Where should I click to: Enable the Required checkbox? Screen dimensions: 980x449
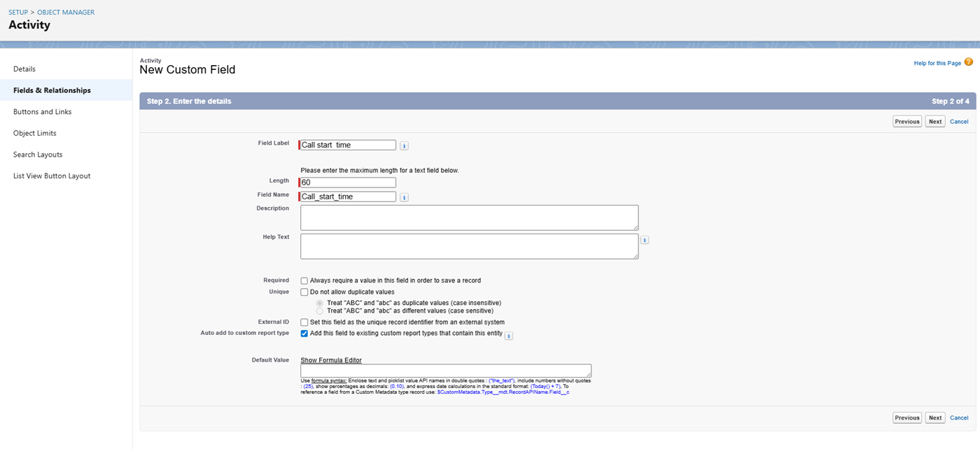pyautogui.click(x=304, y=280)
